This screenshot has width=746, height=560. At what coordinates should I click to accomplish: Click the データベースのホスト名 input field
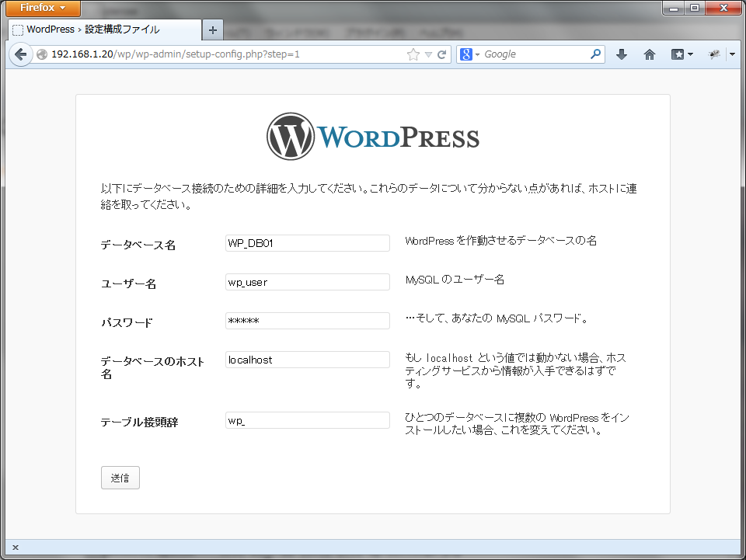308,360
